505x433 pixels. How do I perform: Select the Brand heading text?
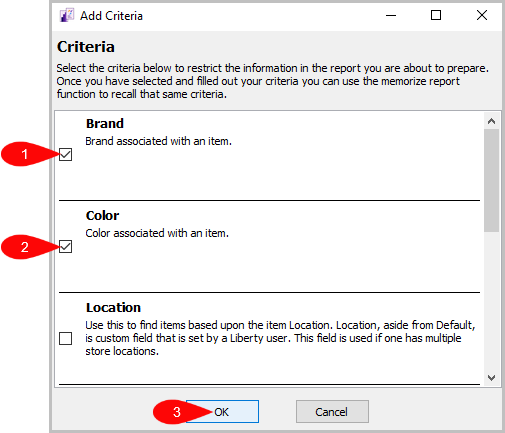[105, 124]
